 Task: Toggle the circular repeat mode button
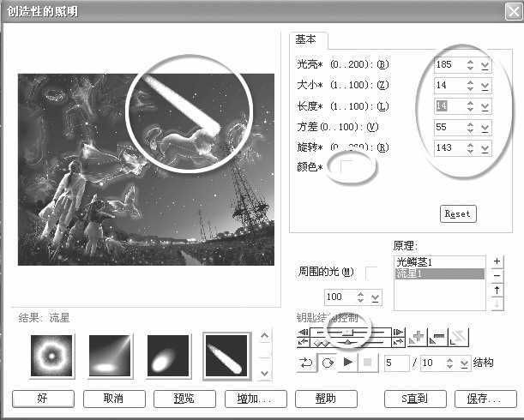click(x=327, y=363)
